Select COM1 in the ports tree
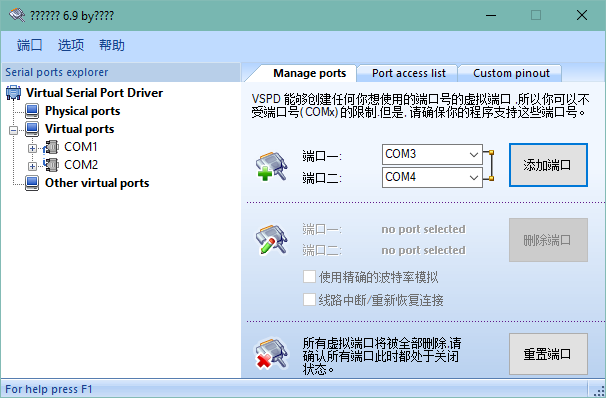606x398 pixels. (x=81, y=147)
